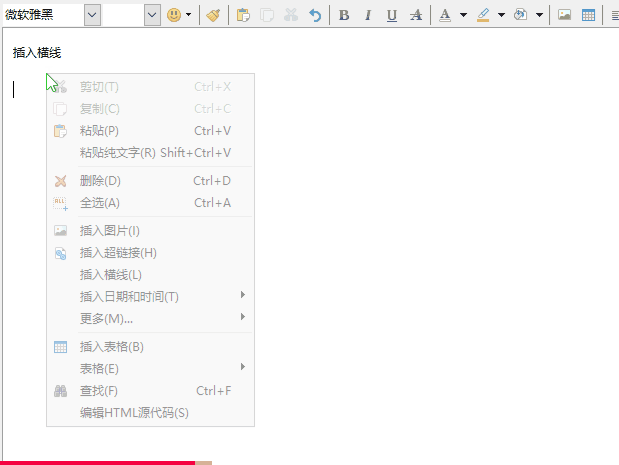
Task: Click the link icon beside 插入超链接
Action: coord(60,253)
